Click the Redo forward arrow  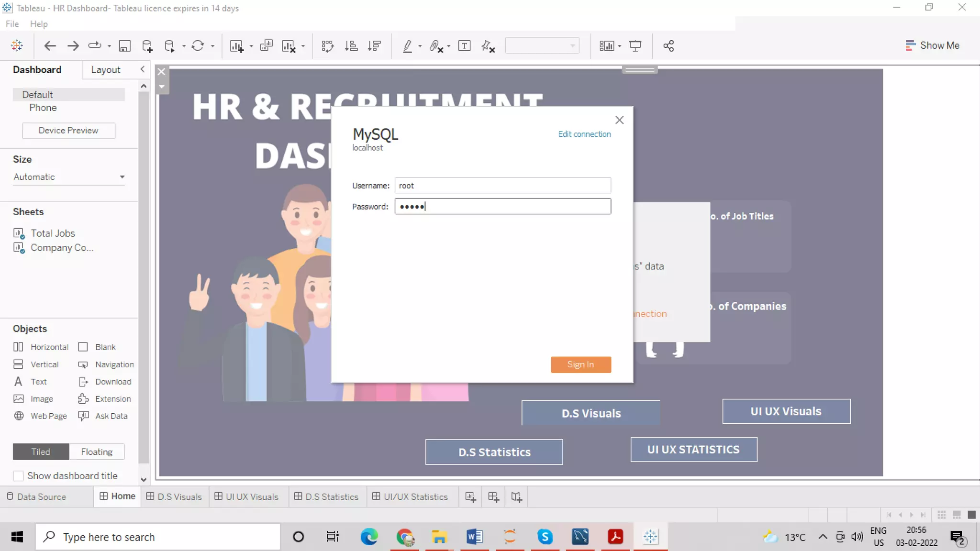[x=73, y=45]
